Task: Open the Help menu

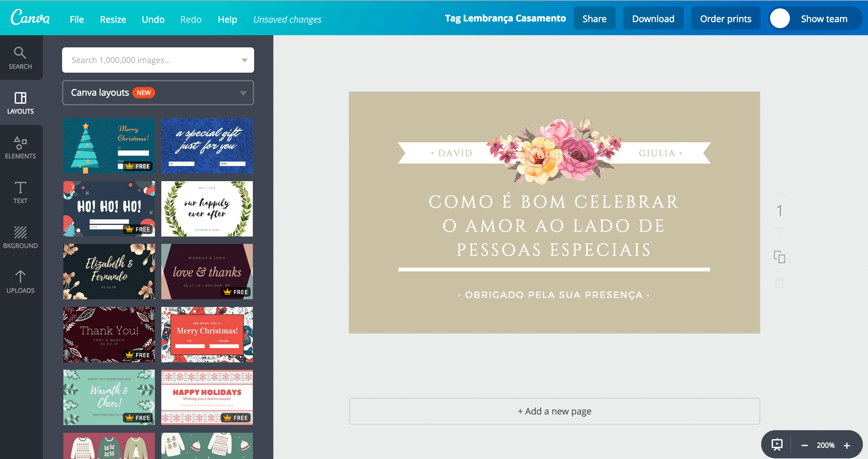Action: coord(228,19)
